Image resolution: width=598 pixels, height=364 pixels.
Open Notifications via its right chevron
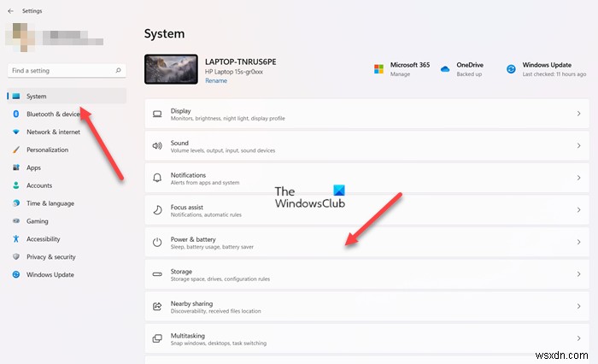coord(578,178)
